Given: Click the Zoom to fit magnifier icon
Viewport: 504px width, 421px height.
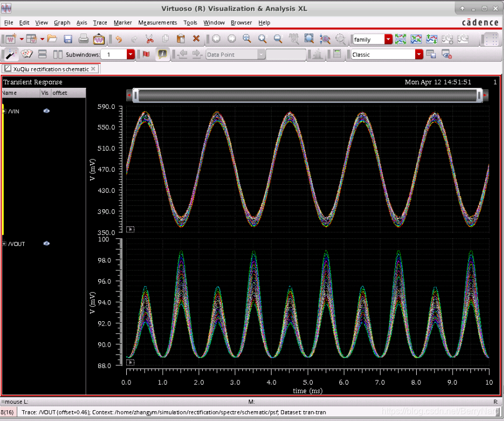Looking at the screenshot, I should coord(247,39).
